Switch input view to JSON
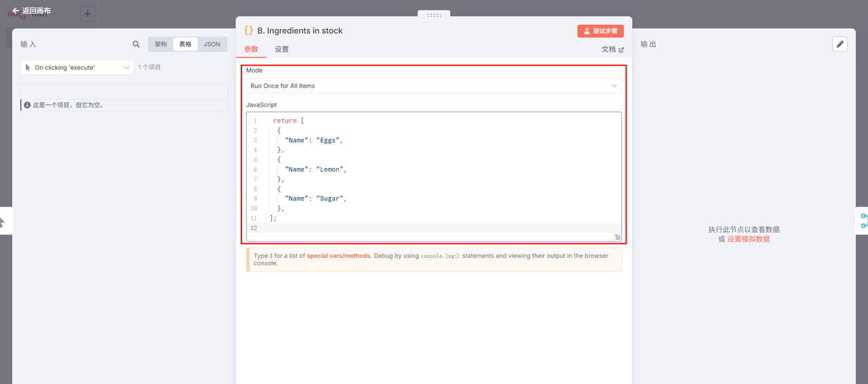The height and width of the screenshot is (384, 868). click(212, 44)
